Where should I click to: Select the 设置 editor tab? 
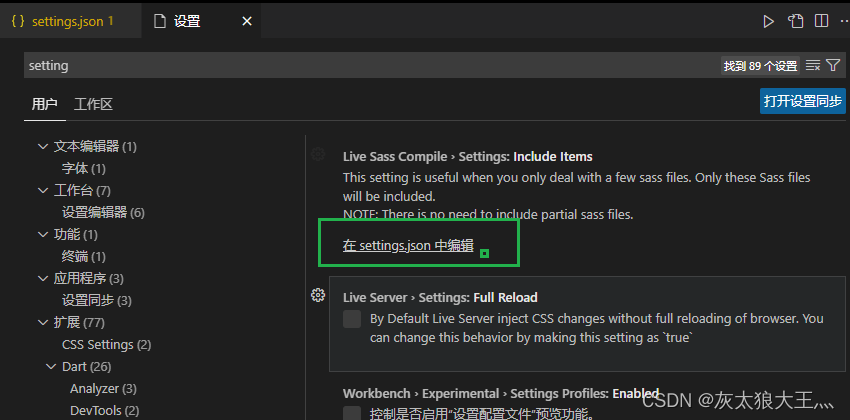(201, 21)
